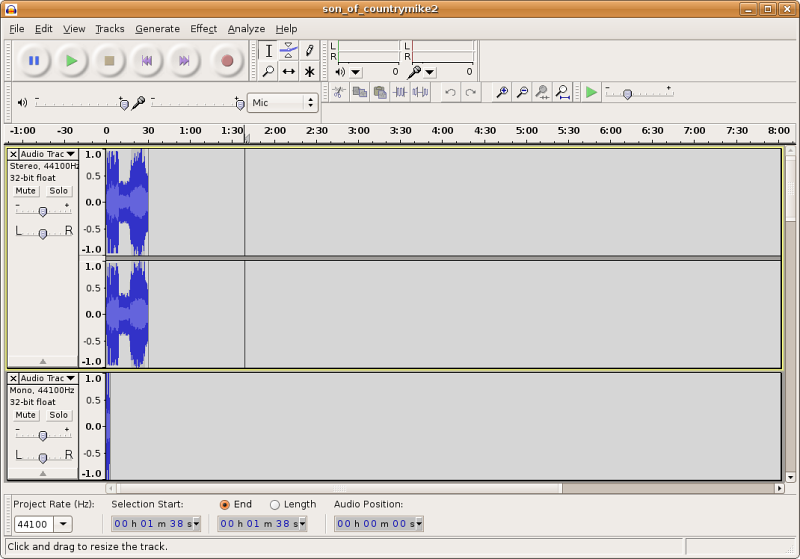Open output meter dropdown arrow
The width and height of the screenshot is (800, 559).
pos(356,72)
